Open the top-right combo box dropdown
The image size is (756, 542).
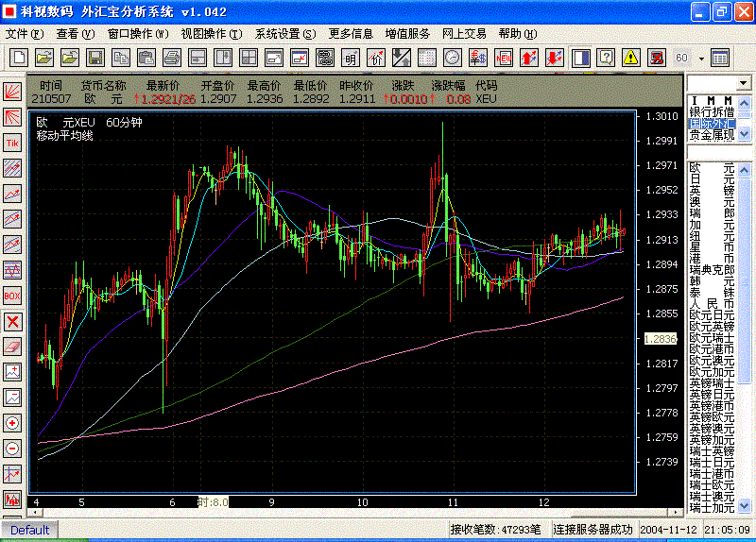743,83
